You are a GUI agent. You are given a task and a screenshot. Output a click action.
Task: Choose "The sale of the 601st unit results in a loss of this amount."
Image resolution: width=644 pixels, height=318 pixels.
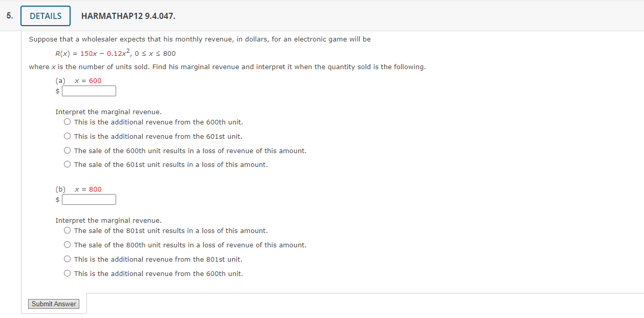pos(67,164)
